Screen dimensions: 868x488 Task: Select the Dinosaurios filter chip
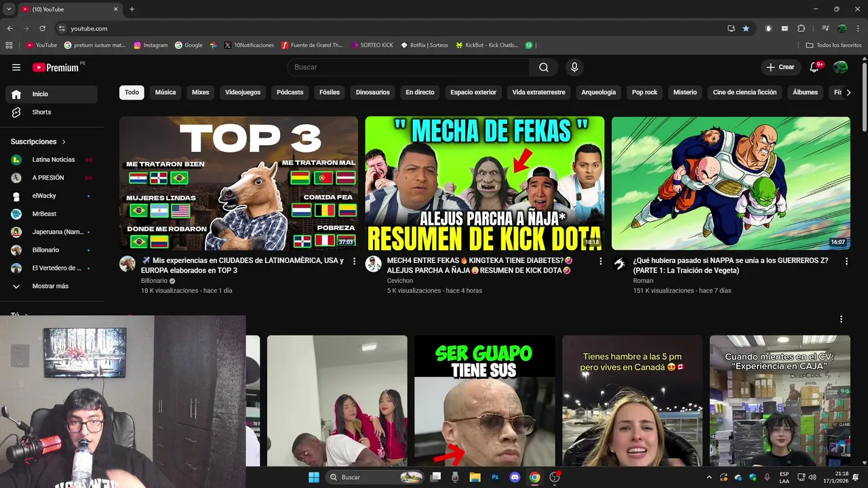[x=373, y=92]
